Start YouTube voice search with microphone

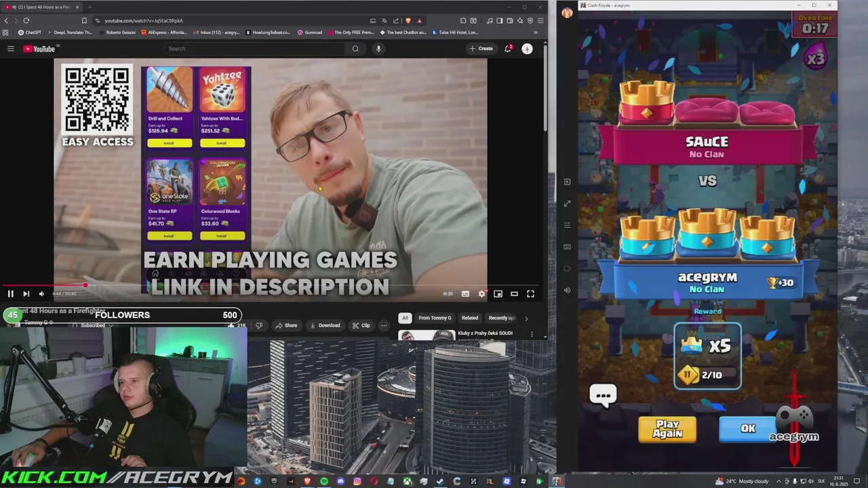pyautogui.click(x=378, y=49)
